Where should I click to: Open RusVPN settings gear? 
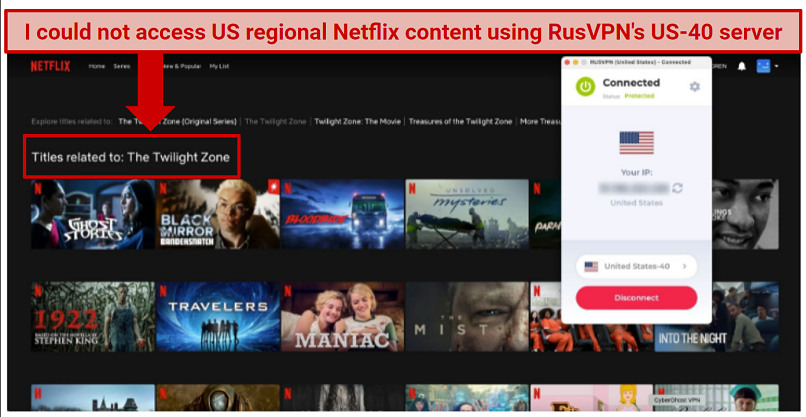pos(694,86)
